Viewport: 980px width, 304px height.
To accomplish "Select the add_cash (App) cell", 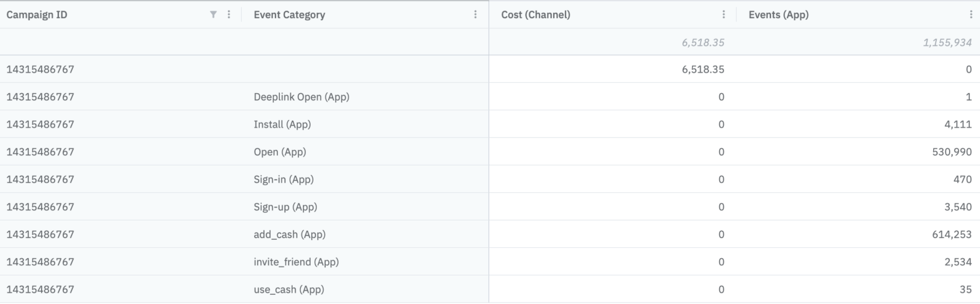I will click(x=290, y=234).
